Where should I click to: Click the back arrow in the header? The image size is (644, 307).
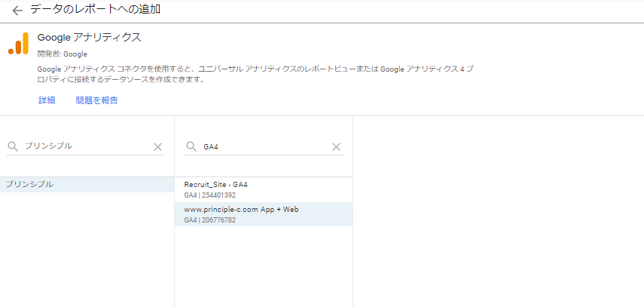pos(17,11)
